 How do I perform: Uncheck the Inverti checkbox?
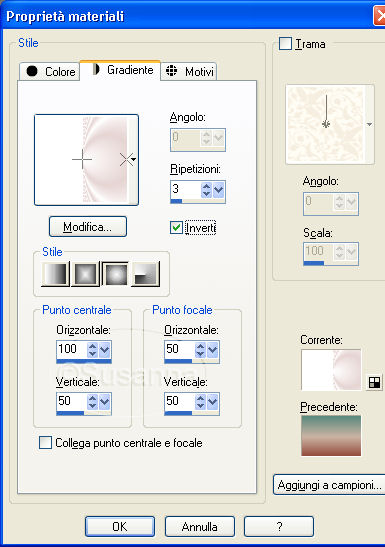coord(176,227)
